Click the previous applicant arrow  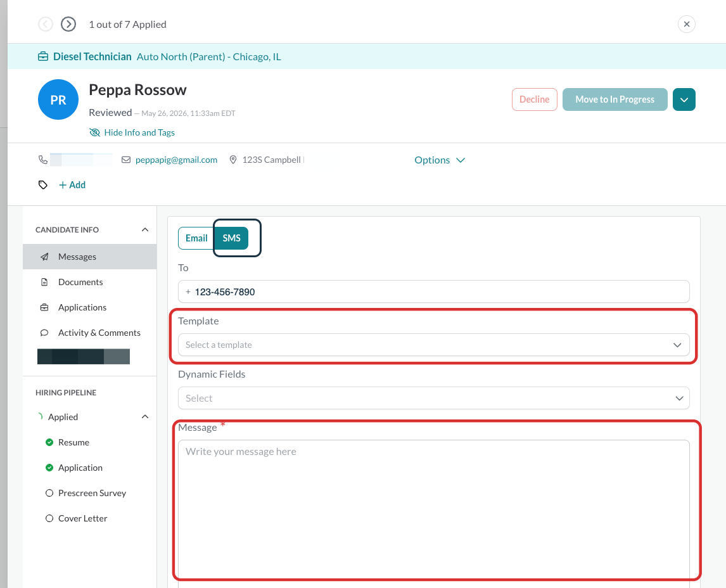point(46,24)
